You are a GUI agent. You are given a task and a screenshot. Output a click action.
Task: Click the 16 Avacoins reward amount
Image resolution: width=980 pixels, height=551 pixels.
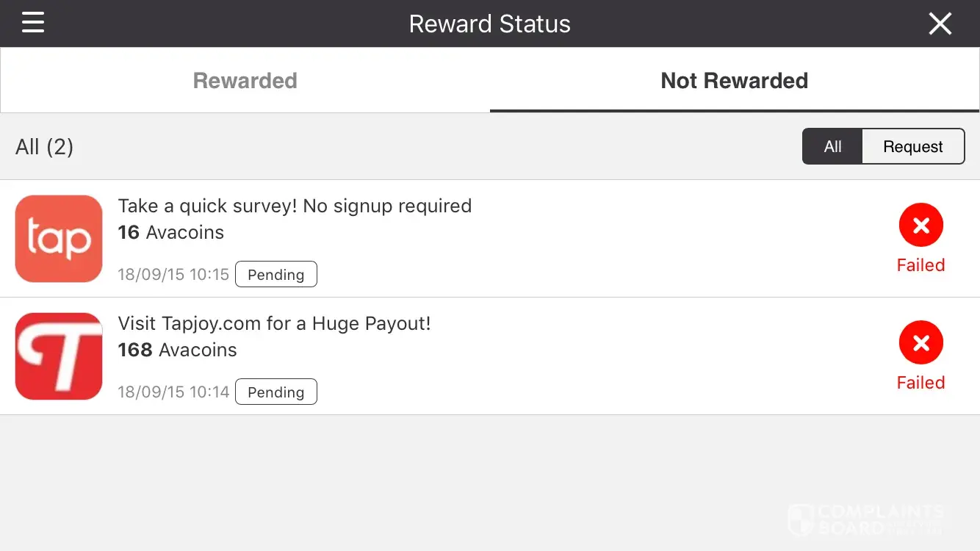(x=171, y=233)
